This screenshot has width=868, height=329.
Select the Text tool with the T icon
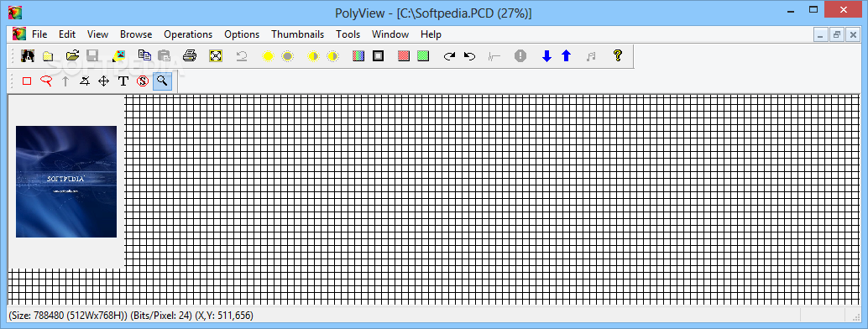point(123,81)
